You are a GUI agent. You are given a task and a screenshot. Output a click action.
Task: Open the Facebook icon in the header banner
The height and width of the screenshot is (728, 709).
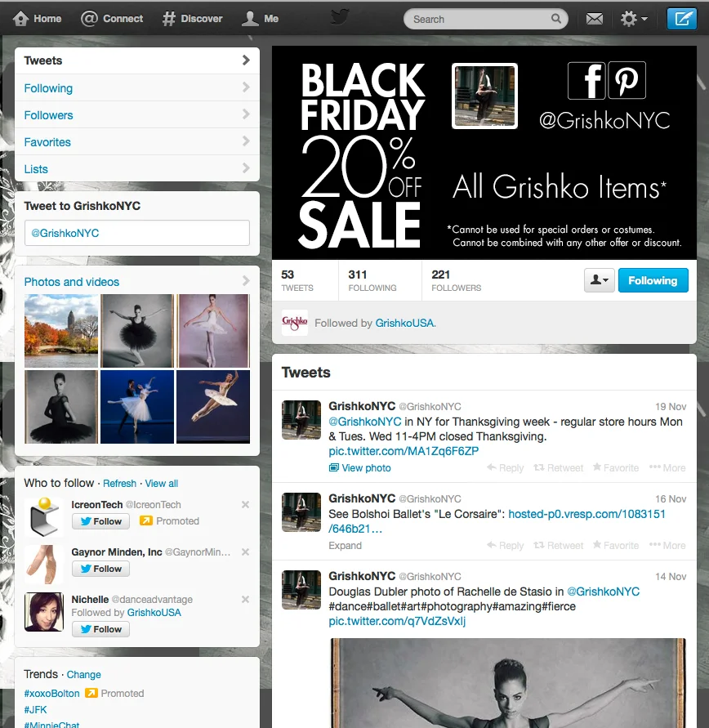586,80
